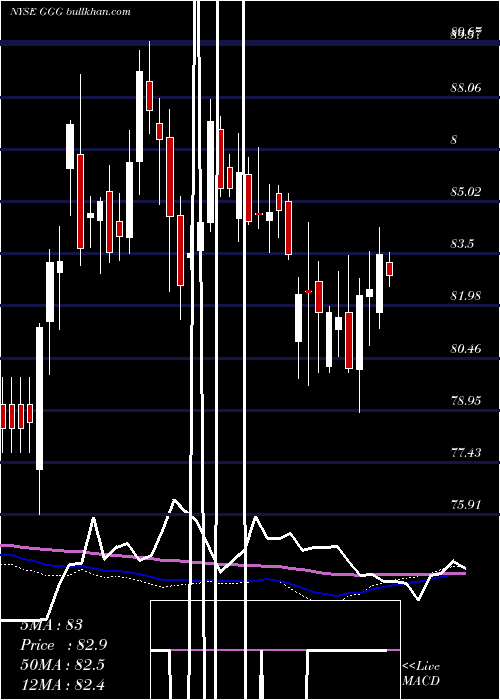
Task: Click the 'Price : 82.9' readout
Action: click(64, 645)
